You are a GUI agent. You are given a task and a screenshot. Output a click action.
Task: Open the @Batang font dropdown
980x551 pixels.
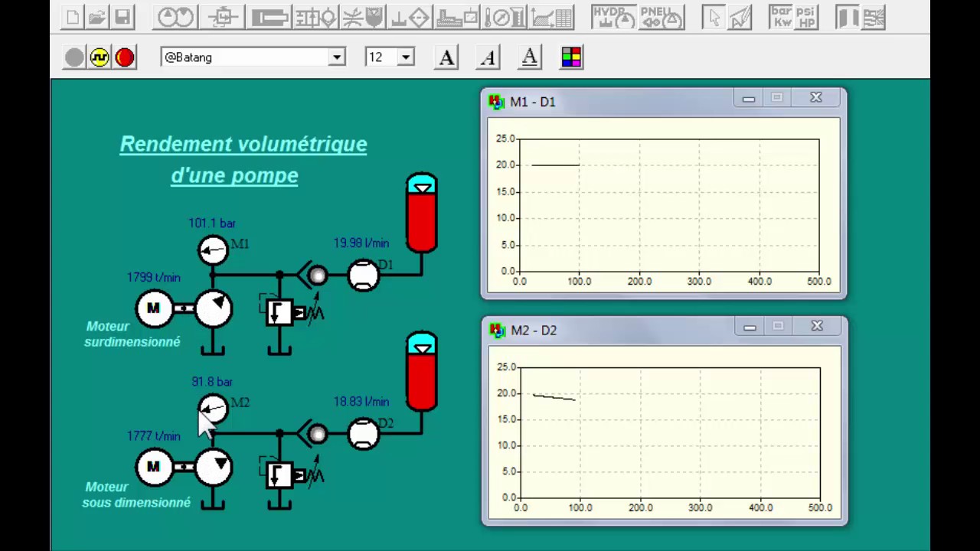[337, 57]
